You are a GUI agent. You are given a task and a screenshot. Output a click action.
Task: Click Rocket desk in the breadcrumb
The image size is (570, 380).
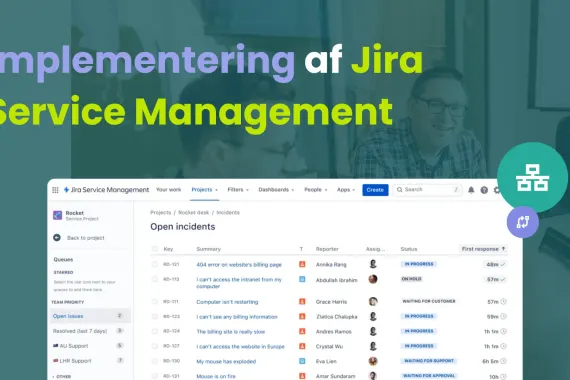194,212
